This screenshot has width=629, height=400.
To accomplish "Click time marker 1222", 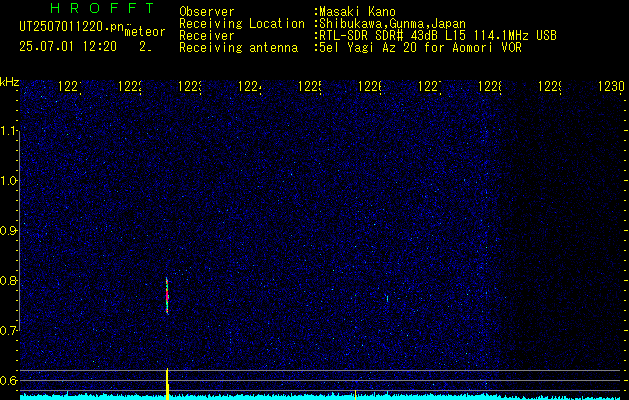I will pos(130,87).
